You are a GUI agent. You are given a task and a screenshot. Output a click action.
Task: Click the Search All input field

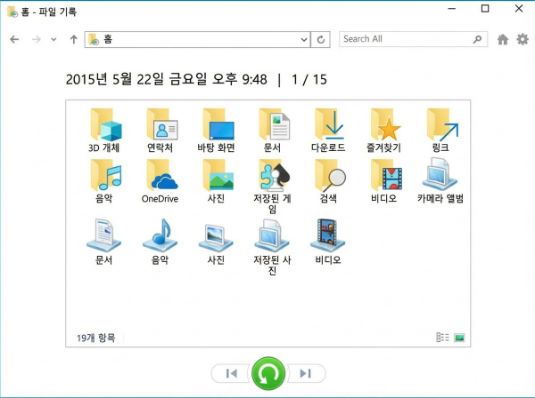(x=413, y=39)
